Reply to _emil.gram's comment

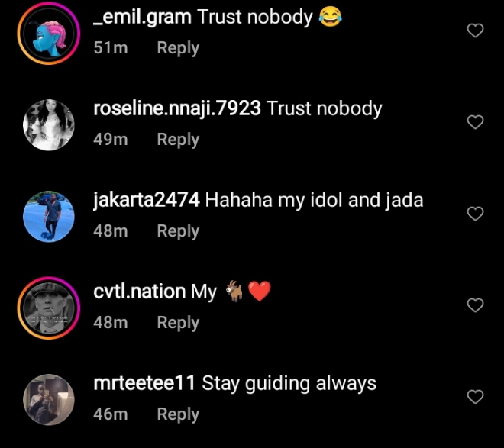pyautogui.click(x=178, y=48)
